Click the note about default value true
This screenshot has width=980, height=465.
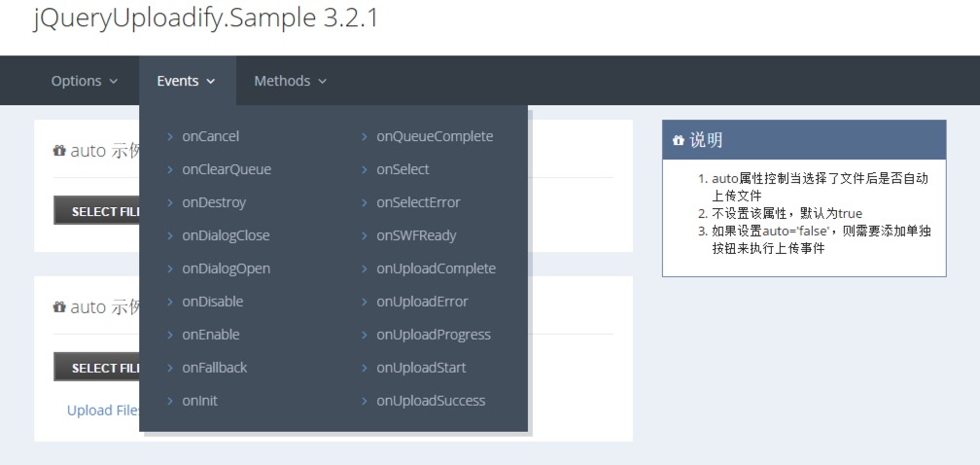pyautogui.click(x=787, y=213)
